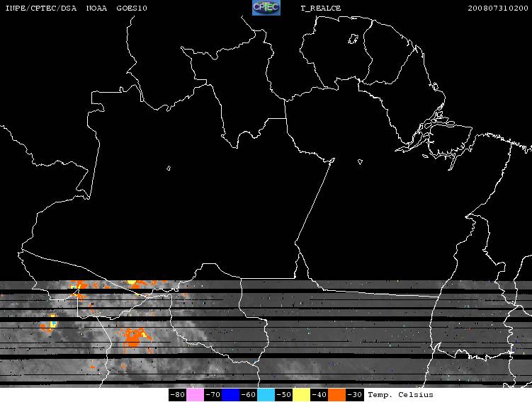Click the CPTEC logo at top
This screenshot has height=402, width=532.
(x=266, y=8)
